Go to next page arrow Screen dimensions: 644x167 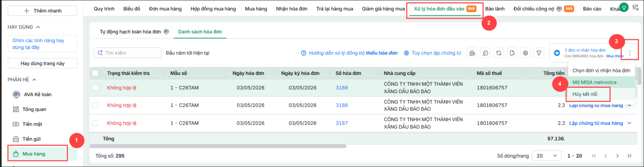[617, 156]
